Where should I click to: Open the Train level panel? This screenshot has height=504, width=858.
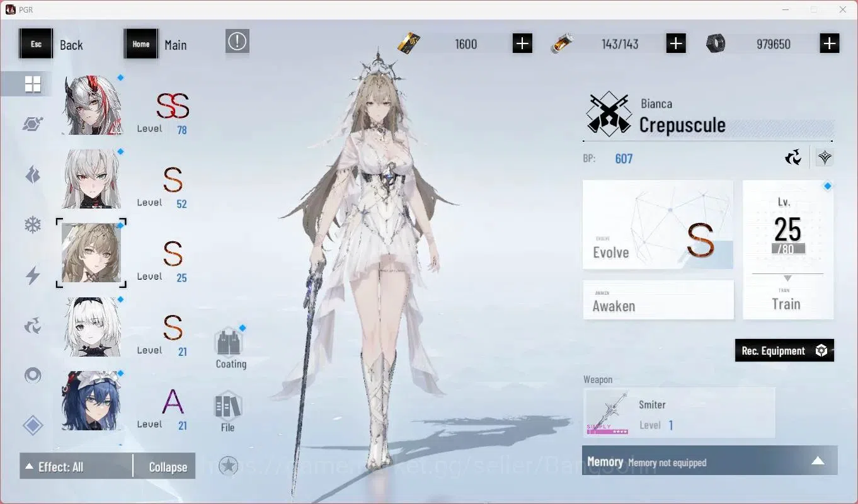click(x=788, y=249)
